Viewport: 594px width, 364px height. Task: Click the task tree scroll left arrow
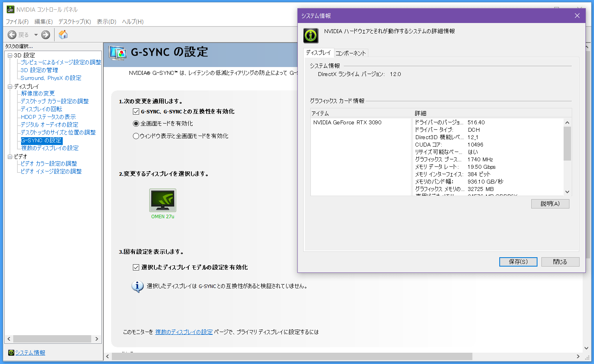coord(9,339)
